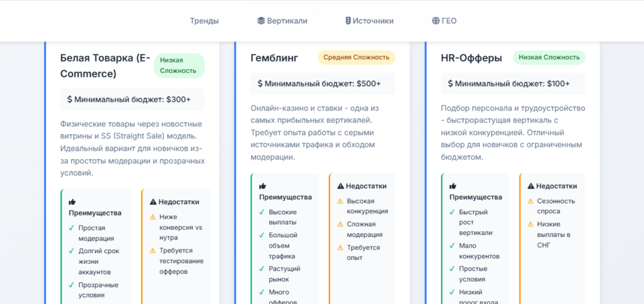Screen dimensions: 644x304
Task: Click the globe icon beside ГЕО
Action: [x=435, y=21]
